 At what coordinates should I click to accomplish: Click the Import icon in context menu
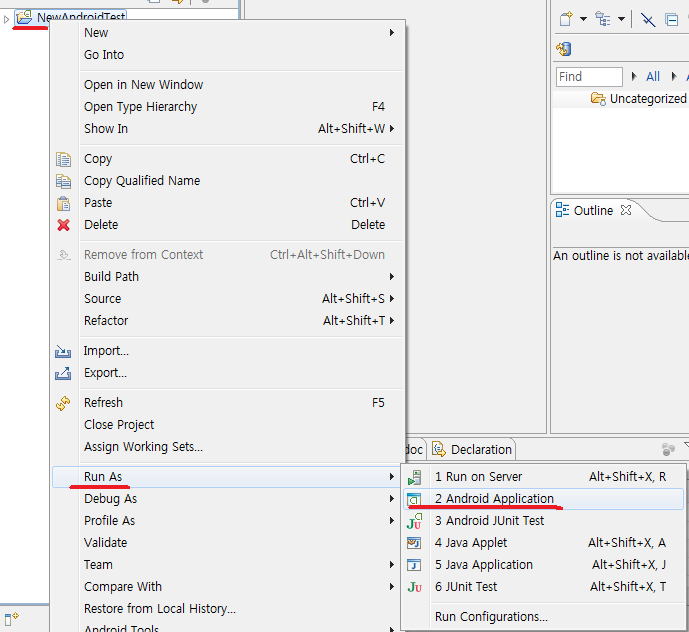coord(63,352)
